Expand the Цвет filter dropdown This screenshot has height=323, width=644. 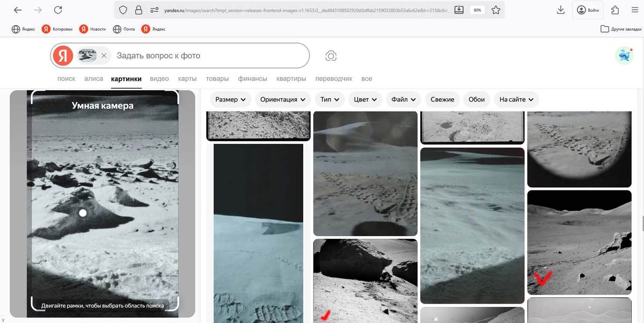click(x=365, y=99)
